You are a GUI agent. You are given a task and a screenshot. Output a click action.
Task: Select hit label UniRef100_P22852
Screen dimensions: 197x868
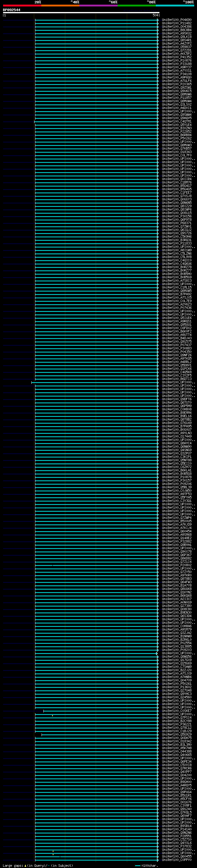(177, 131)
